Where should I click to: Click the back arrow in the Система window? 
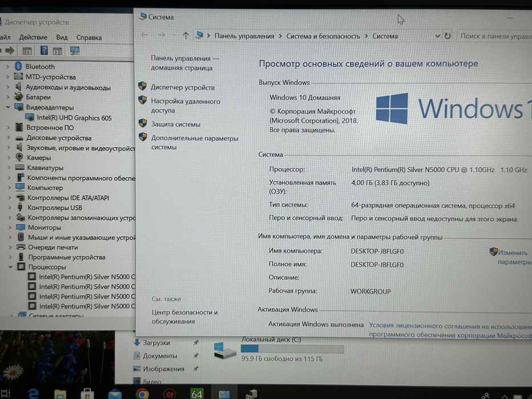pyautogui.click(x=145, y=35)
